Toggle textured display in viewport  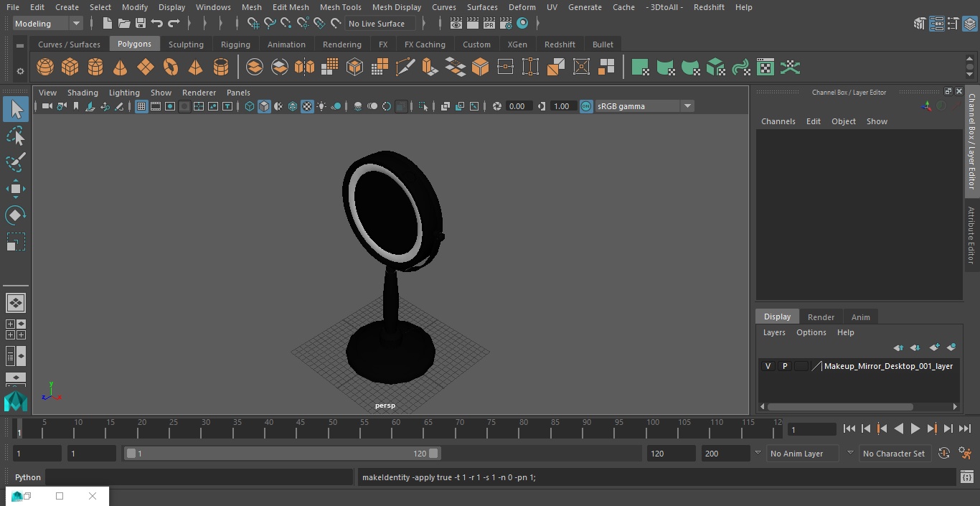307,106
